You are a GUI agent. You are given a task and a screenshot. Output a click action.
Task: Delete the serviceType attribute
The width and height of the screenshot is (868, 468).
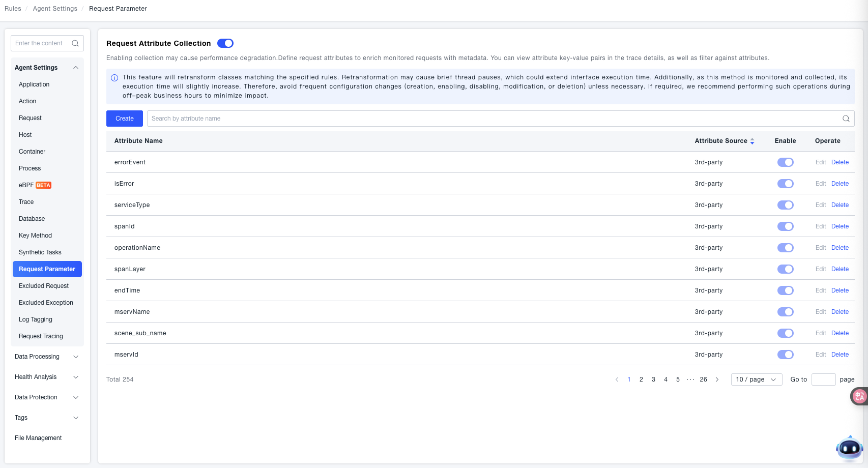840,205
